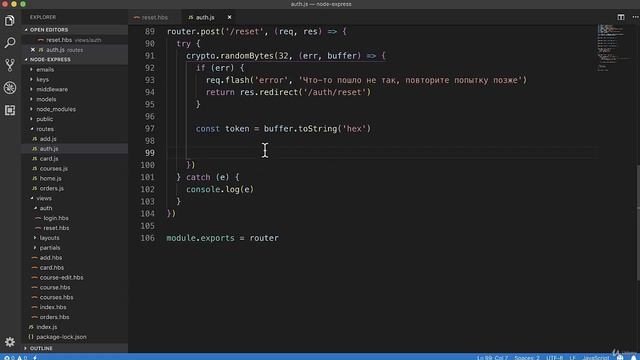Open card.js in the file tree
Screen dimensions: 640x360
coord(49,159)
